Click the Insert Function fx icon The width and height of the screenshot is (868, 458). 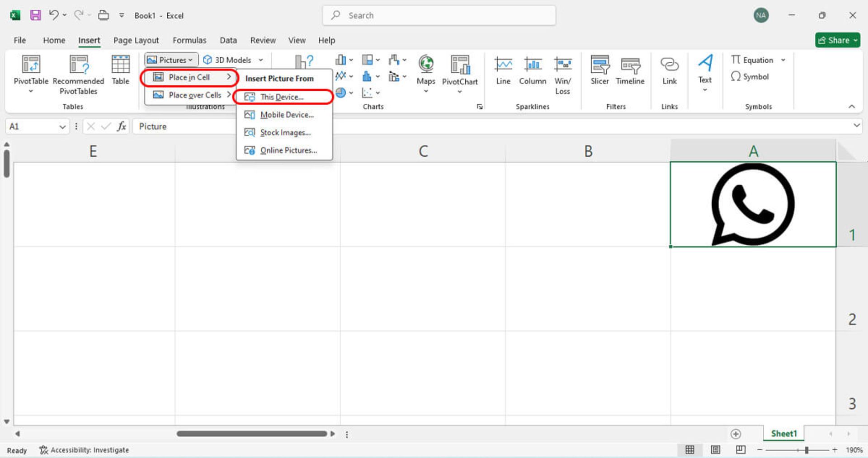[121, 126]
